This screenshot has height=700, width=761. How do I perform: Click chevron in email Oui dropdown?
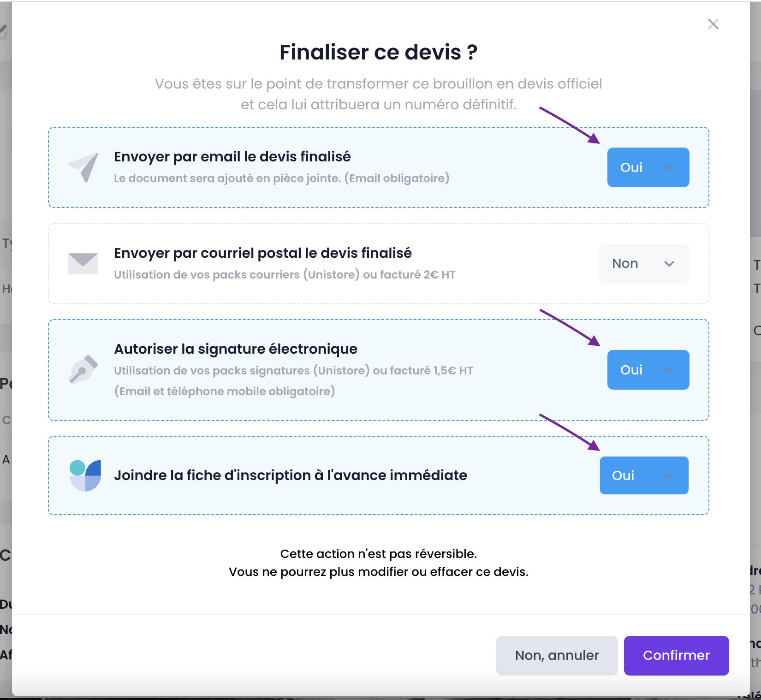coord(669,167)
